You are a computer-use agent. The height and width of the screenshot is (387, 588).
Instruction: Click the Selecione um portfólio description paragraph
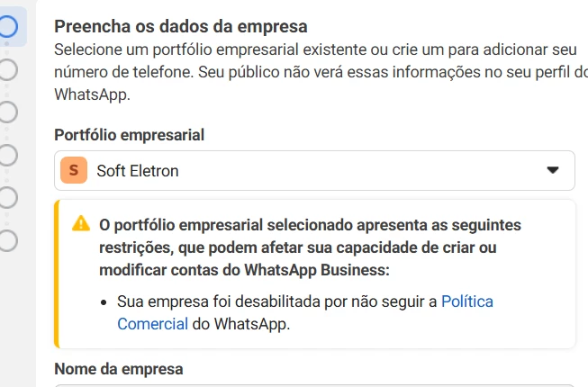[321, 72]
